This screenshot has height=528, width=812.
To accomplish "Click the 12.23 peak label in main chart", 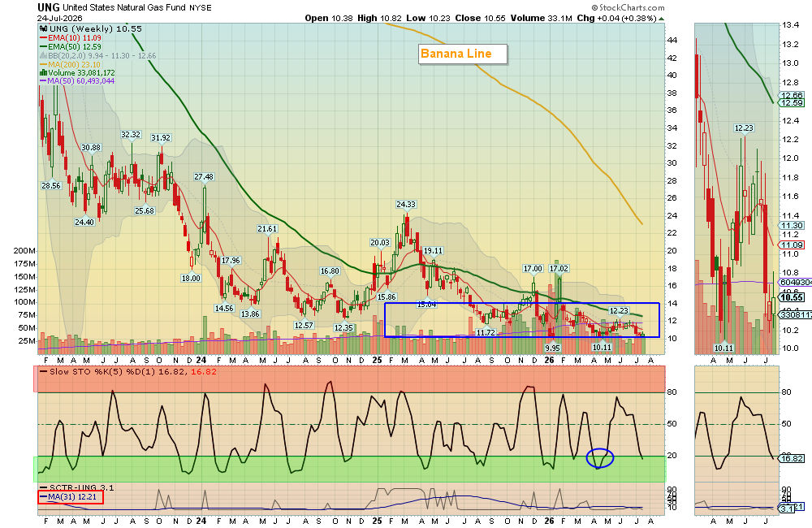I will point(618,311).
